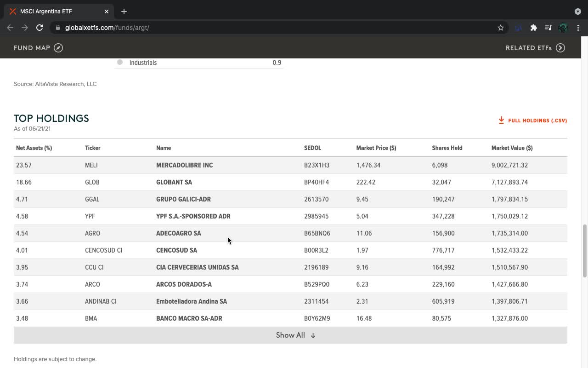The width and height of the screenshot is (588, 368).
Task: Close the MSCI Argentina ETF tab
Action: click(x=106, y=11)
